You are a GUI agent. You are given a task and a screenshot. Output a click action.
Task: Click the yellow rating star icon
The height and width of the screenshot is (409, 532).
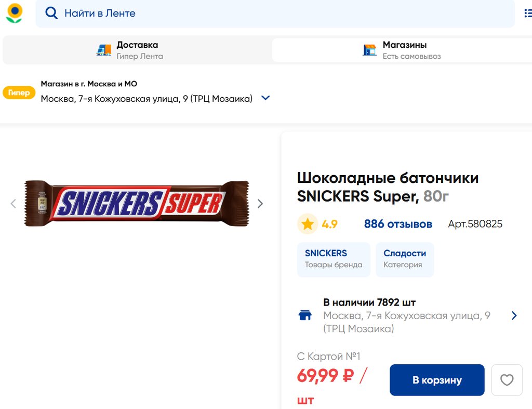(x=308, y=224)
